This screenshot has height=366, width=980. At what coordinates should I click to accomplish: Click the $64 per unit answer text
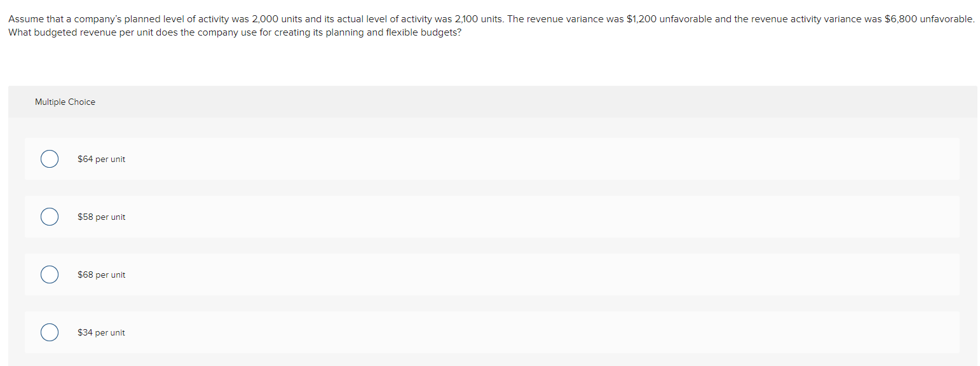101,159
